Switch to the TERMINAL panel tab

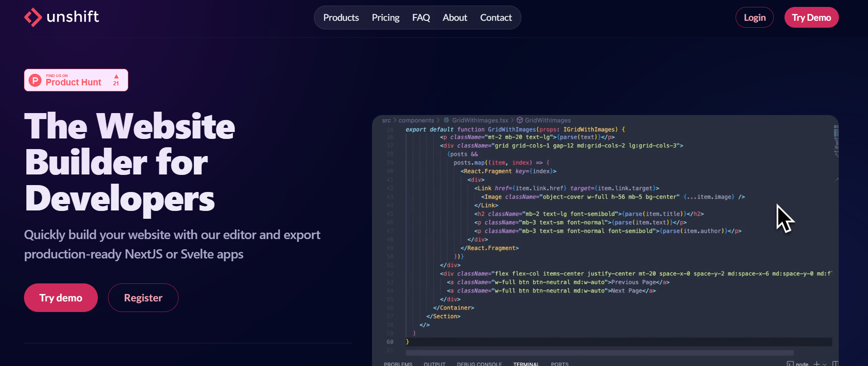pyautogui.click(x=526, y=364)
